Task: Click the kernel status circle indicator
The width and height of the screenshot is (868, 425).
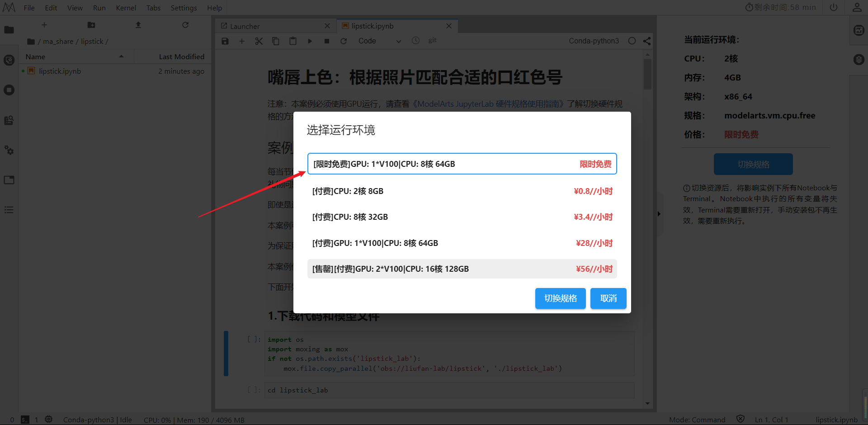Action: click(632, 41)
